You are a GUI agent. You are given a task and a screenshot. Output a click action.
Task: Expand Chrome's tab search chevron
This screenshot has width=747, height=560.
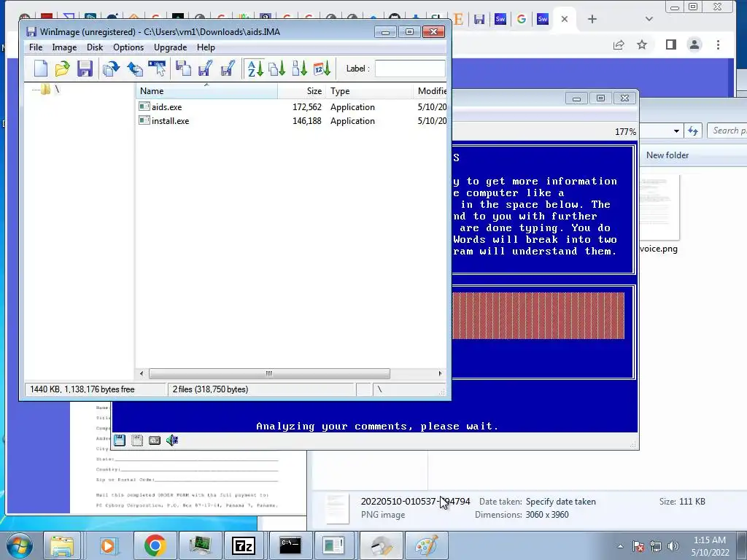point(649,19)
